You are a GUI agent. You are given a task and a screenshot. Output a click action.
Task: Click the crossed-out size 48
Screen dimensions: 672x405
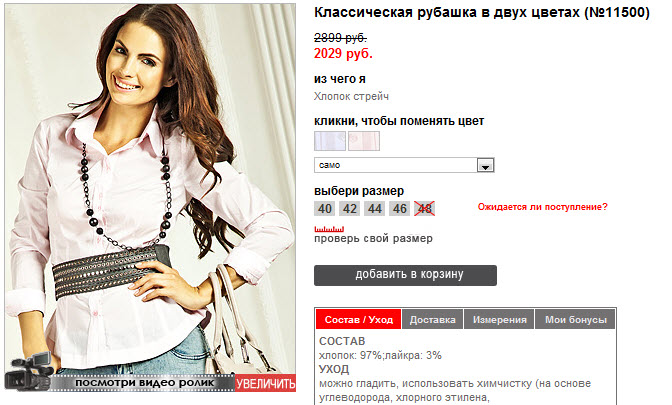coord(425,209)
